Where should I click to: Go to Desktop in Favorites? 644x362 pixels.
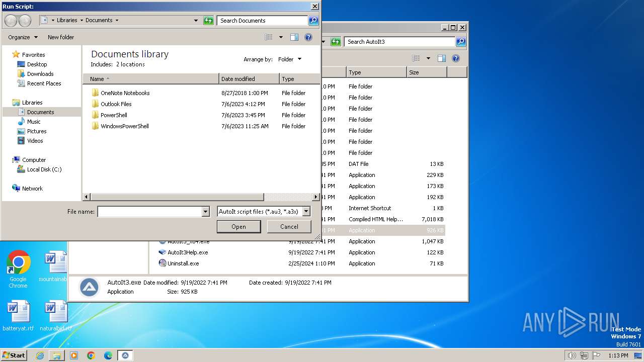37,64
